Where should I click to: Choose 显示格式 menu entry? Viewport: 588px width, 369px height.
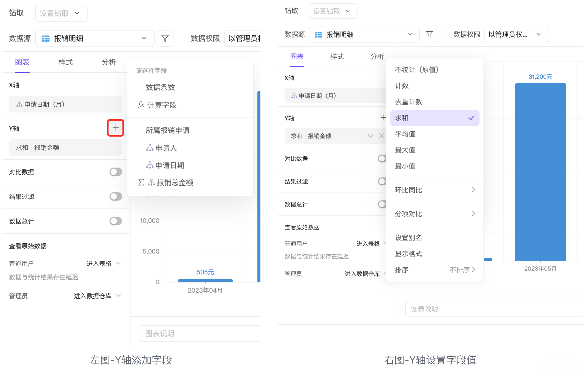[x=435, y=254]
